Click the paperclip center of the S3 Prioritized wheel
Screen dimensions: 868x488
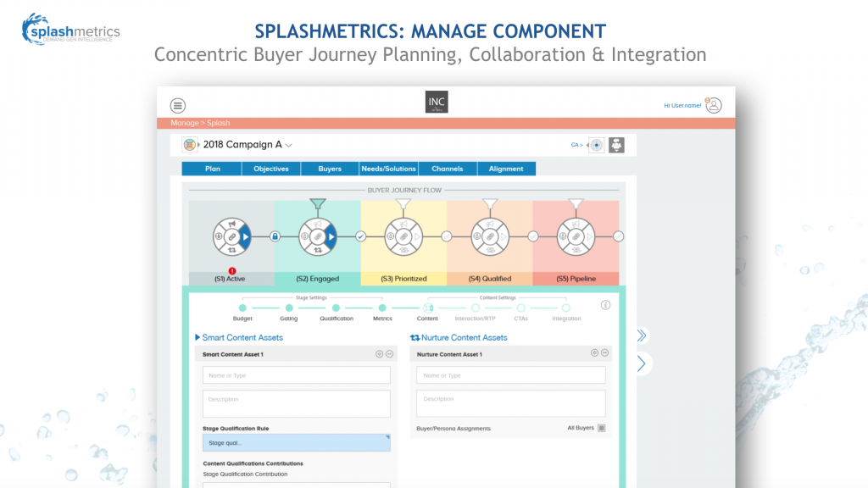tap(403, 237)
